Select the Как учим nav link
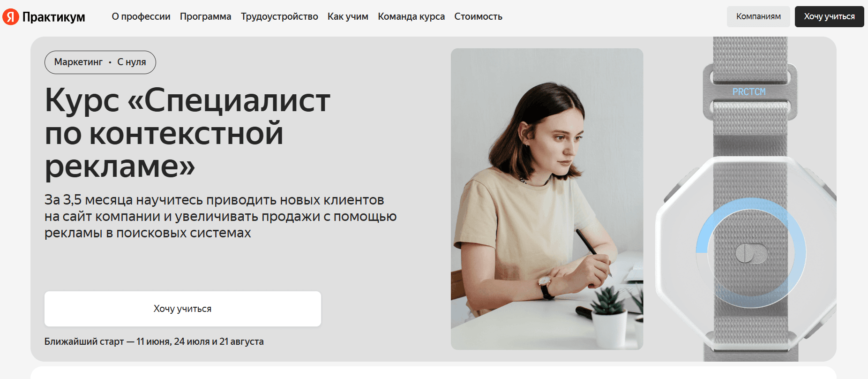 [x=348, y=16]
